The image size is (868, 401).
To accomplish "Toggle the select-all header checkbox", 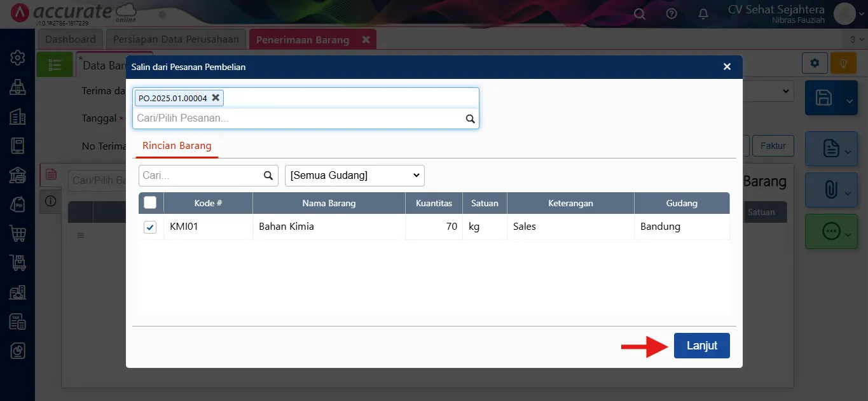I will point(150,203).
